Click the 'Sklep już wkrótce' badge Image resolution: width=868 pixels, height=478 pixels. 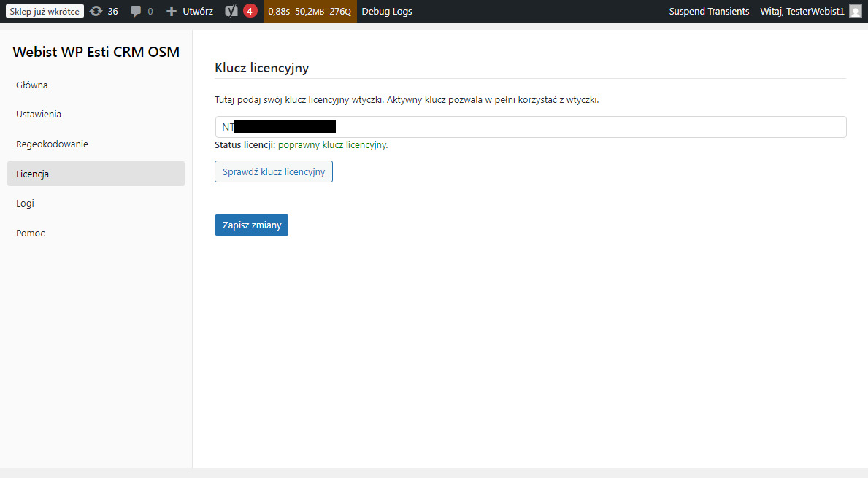point(45,12)
